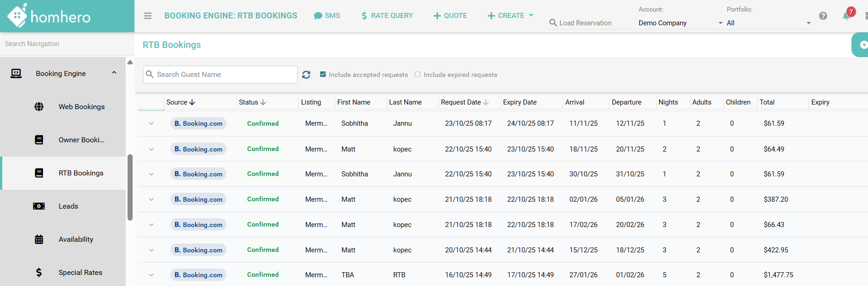Open the Account dropdown
The image size is (868, 286).
tap(680, 23)
